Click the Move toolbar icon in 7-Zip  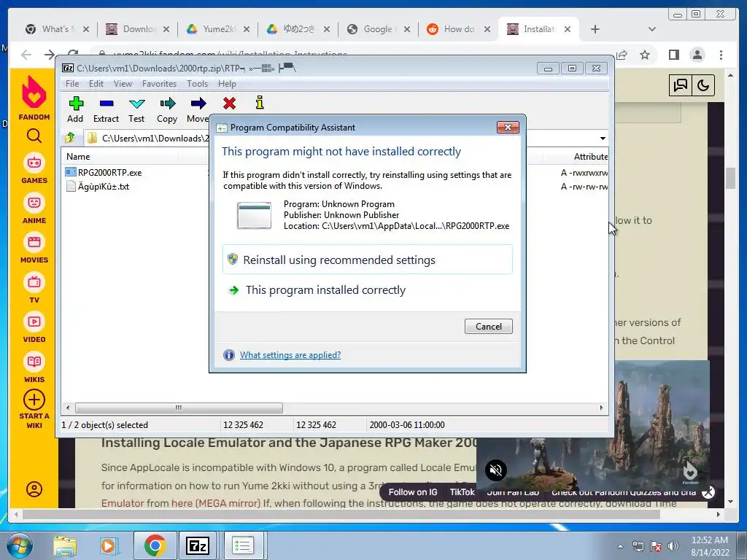click(198, 109)
